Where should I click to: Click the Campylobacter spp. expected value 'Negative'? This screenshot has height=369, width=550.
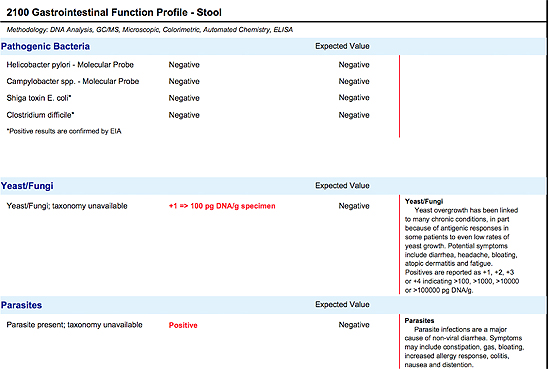tap(354, 81)
